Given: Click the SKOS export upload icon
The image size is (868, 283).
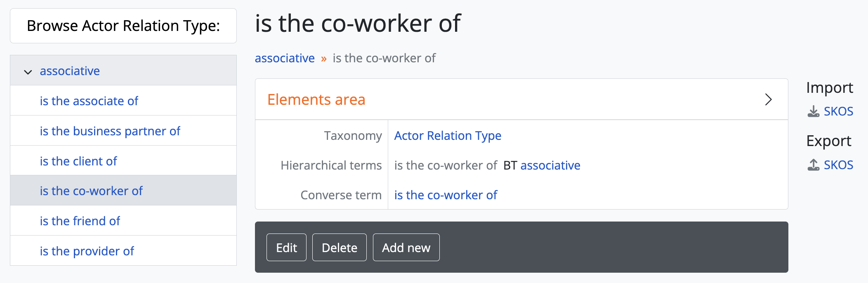Looking at the screenshot, I should click(813, 165).
